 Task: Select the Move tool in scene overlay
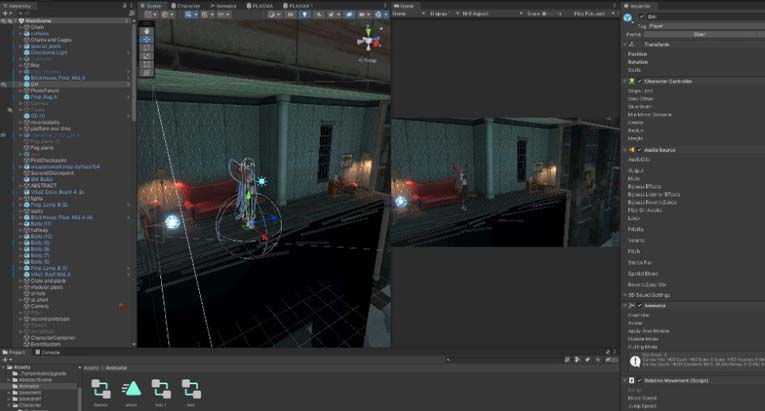point(147,39)
